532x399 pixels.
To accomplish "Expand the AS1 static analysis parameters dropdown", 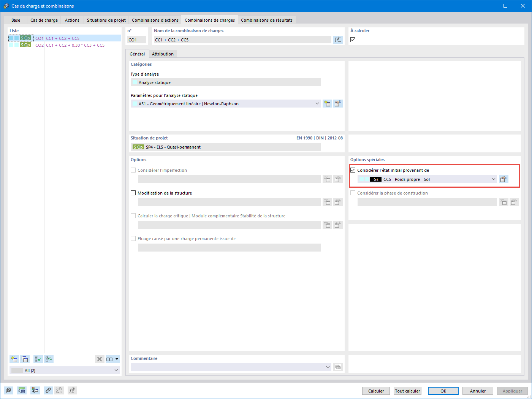I will click(317, 103).
